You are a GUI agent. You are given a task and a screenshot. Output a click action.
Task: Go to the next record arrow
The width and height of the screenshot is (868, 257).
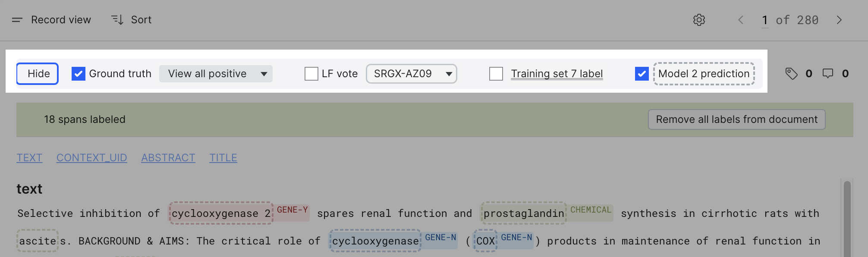(x=839, y=20)
